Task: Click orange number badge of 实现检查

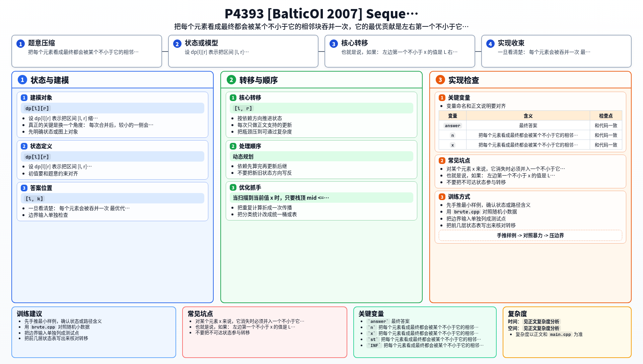Action: point(440,80)
